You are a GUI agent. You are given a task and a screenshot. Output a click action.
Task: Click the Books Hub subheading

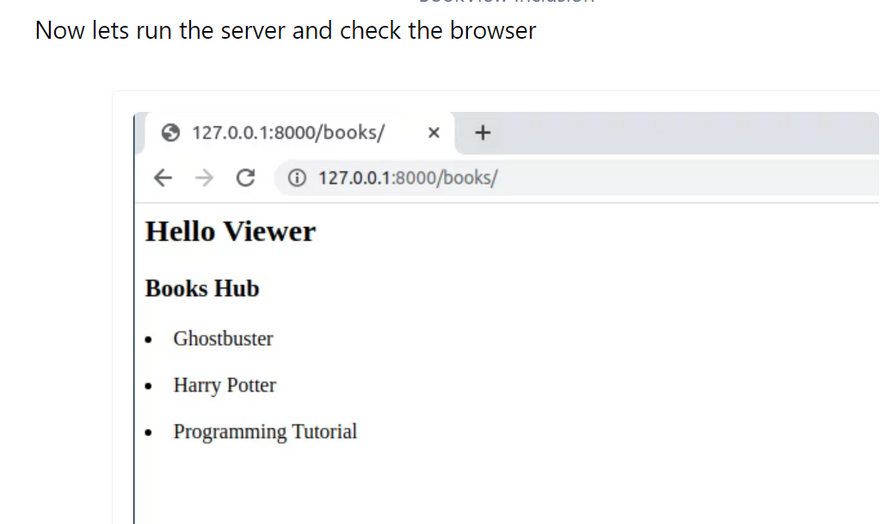click(202, 289)
